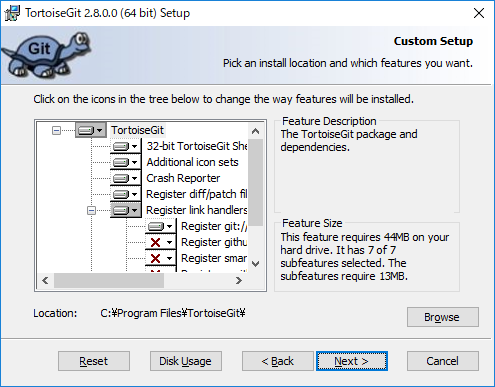Click the horizontal scrollbar right arrow

239,281
